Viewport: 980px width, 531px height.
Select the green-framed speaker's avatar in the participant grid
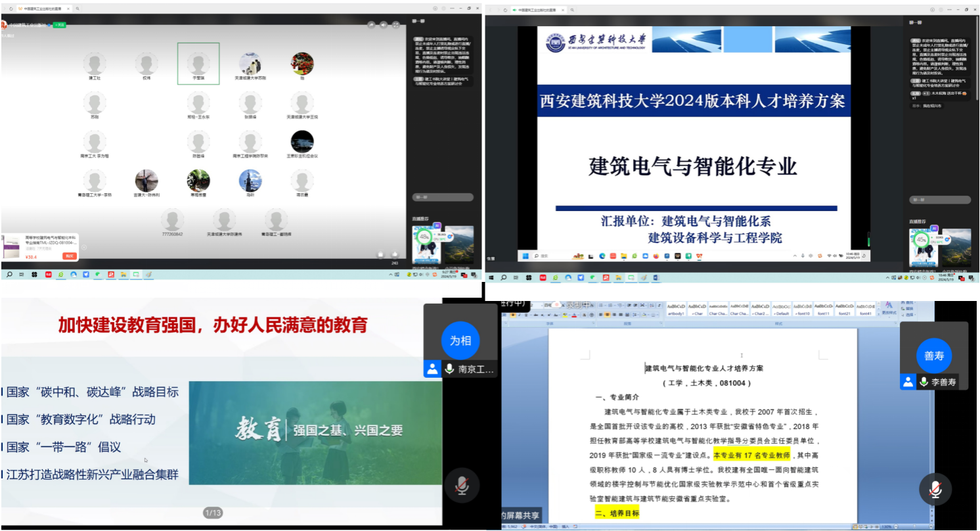point(198,64)
